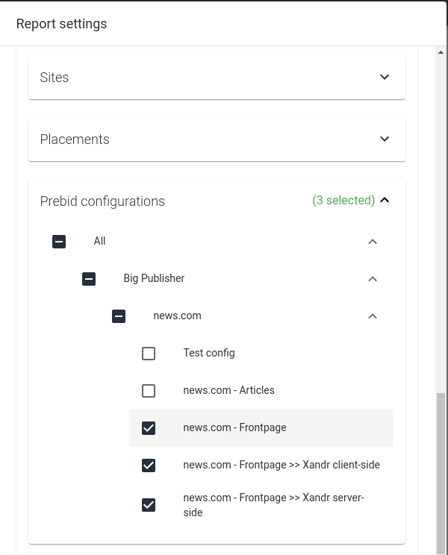Viewport: 448px width, 555px height.
Task: Click the green 3 selected indicator
Action: tap(343, 200)
